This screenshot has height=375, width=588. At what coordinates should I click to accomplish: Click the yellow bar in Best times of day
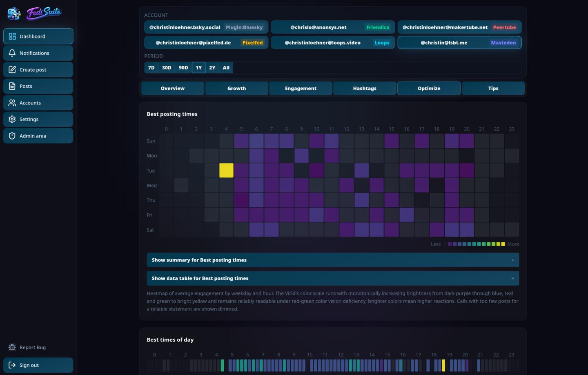pos(443,365)
